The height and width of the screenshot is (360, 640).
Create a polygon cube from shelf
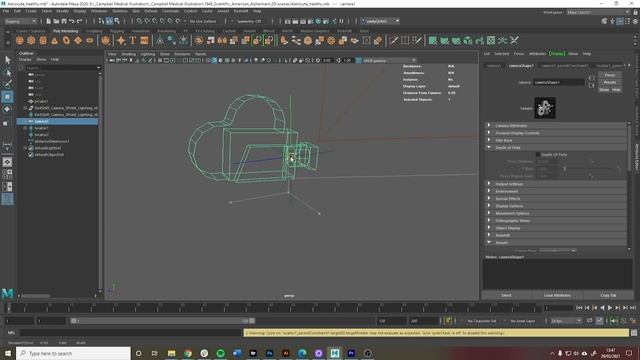[31, 40]
